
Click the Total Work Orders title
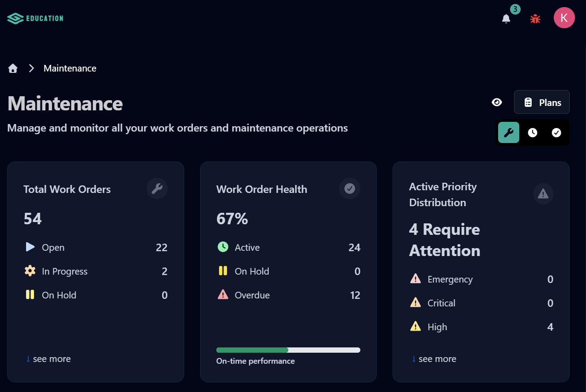[67, 189]
